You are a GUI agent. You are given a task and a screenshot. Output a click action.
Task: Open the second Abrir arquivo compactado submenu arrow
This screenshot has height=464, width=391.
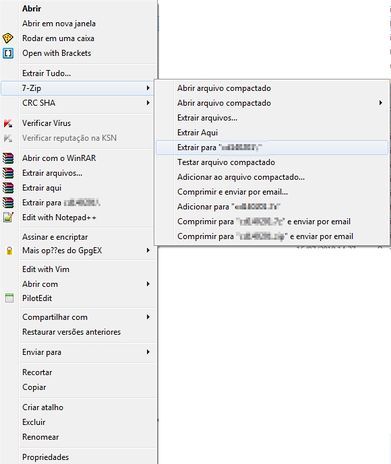coord(380,103)
